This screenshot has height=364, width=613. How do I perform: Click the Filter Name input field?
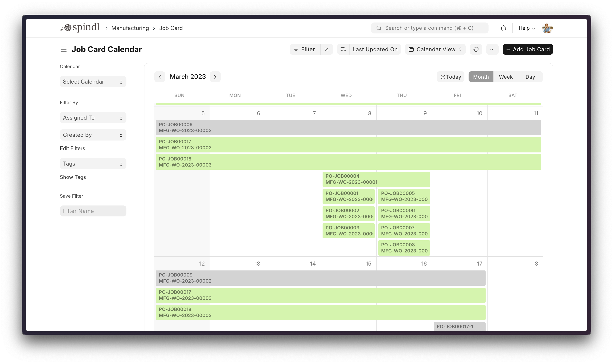(x=93, y=211)
